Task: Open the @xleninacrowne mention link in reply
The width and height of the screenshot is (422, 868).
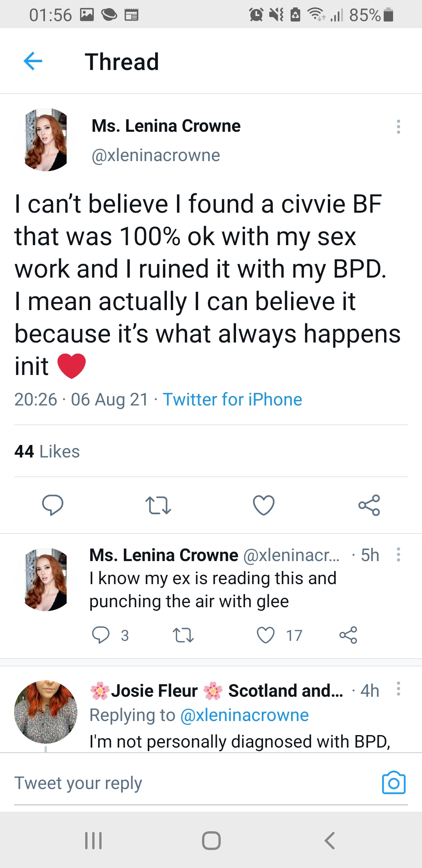Action: click(244, 715)
